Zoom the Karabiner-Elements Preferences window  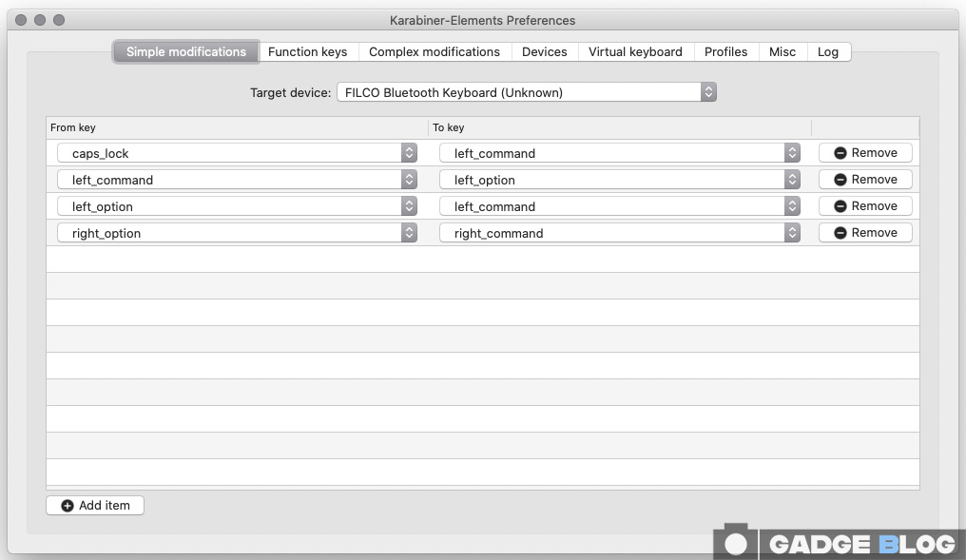(59, 20)
